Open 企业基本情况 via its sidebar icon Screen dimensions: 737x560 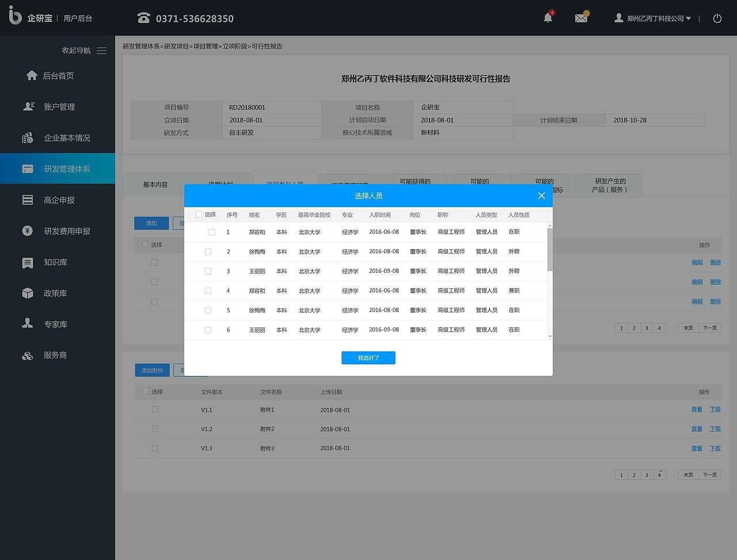click(28, 138)
